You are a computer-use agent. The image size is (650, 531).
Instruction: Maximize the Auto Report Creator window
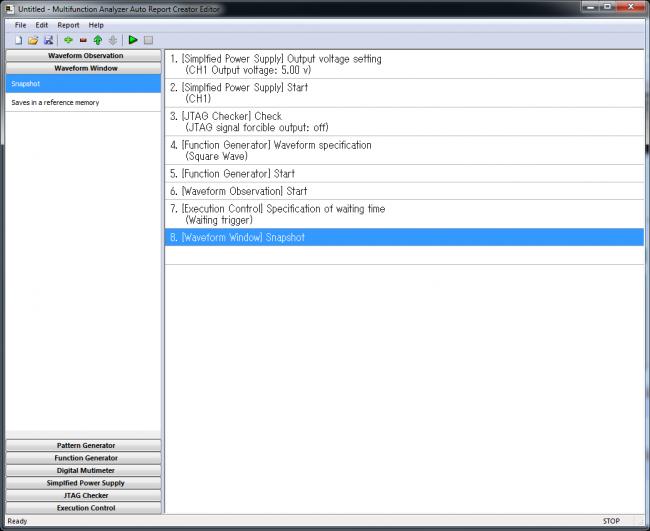(608, 6)
